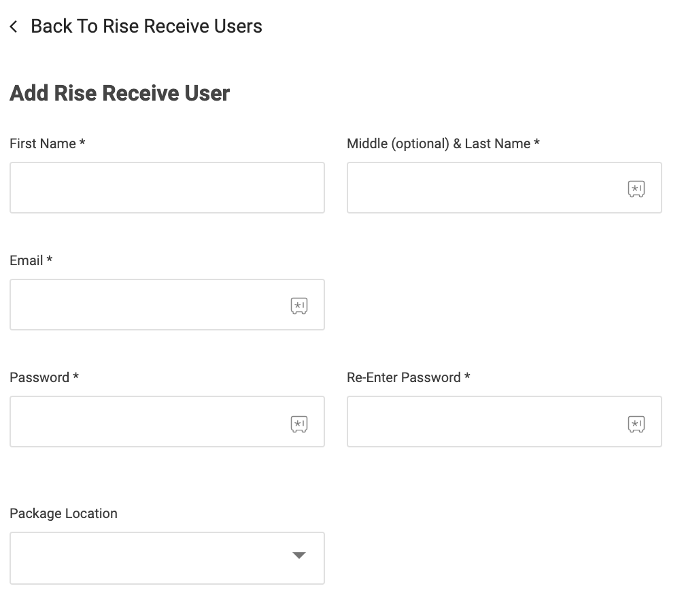Go back to Rise Receive Users
This screenshot has height=616, width=684.
click(146, 27)
